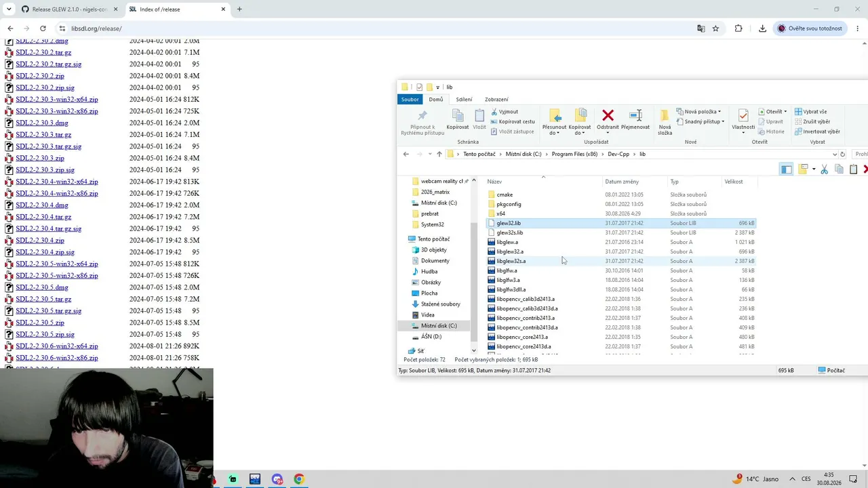Select the libglfw3dll.a file
Viewport: 868px width, 488px height.
(620, 289)
